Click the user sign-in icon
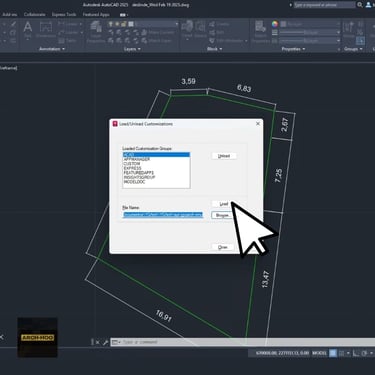Image resolution: width=375 pixels, height=375 pixels. pyautogui.click(x=369, y=5)
